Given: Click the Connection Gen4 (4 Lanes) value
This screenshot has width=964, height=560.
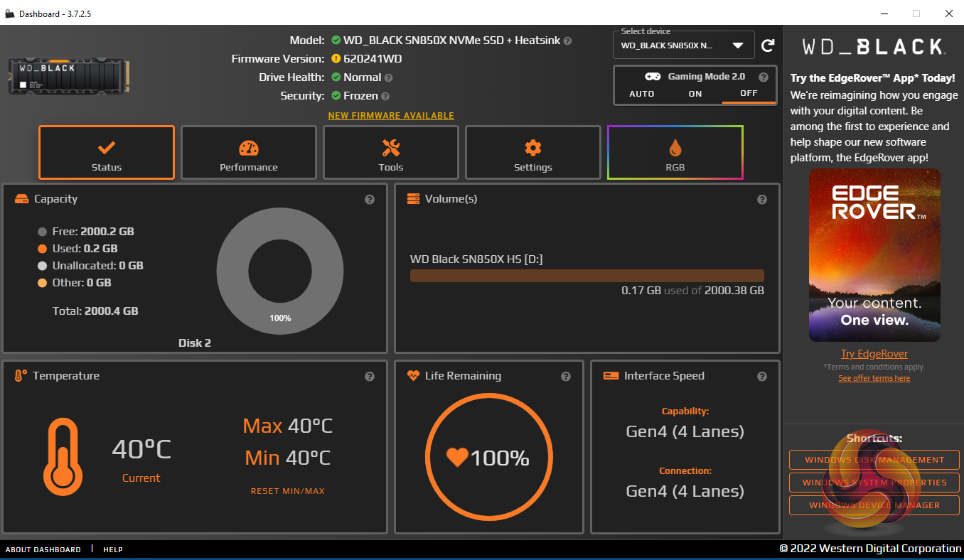Looking at the screenshot, I should [x=685, y=491].
